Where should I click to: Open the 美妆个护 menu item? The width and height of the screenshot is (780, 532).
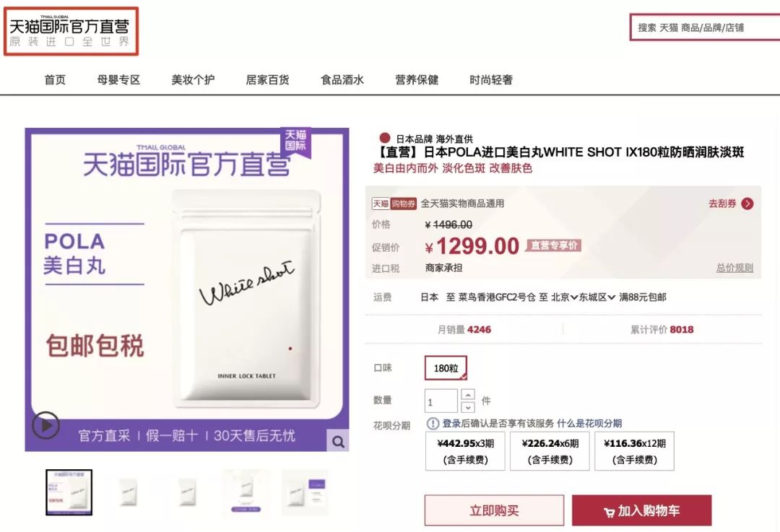pyautogui.click(x=193, y=79)
